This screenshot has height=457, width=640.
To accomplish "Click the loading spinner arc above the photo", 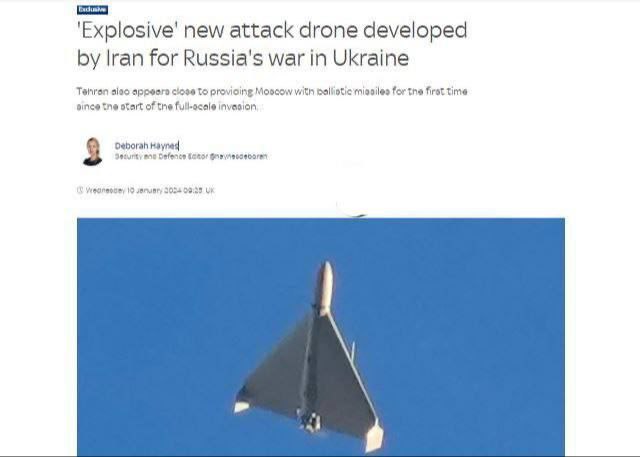I will (x=352, y=209).
